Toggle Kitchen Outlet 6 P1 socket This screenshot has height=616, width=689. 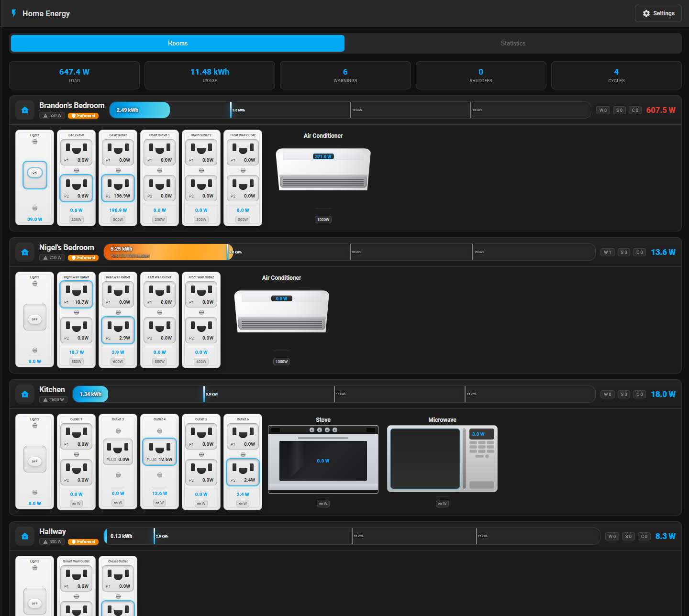tap(243, 436)
